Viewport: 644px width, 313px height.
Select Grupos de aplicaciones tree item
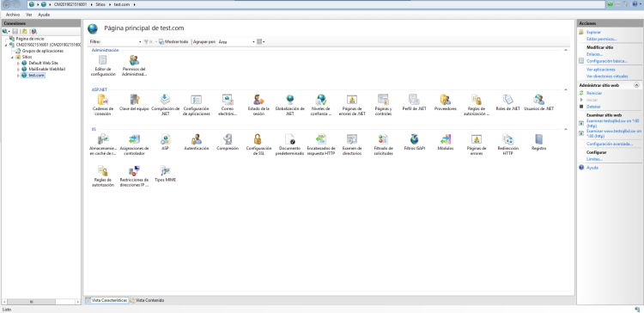(43, 51)
